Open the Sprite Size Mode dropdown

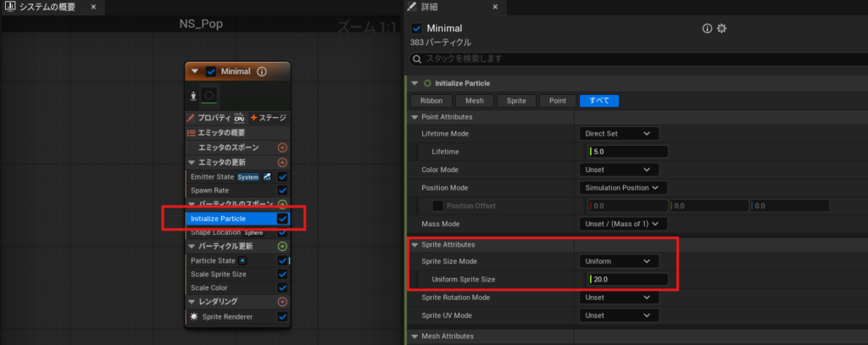point(619,261)
